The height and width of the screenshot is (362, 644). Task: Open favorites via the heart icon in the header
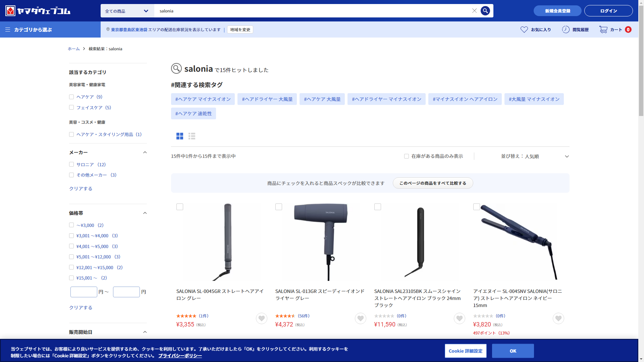[524, 29]
